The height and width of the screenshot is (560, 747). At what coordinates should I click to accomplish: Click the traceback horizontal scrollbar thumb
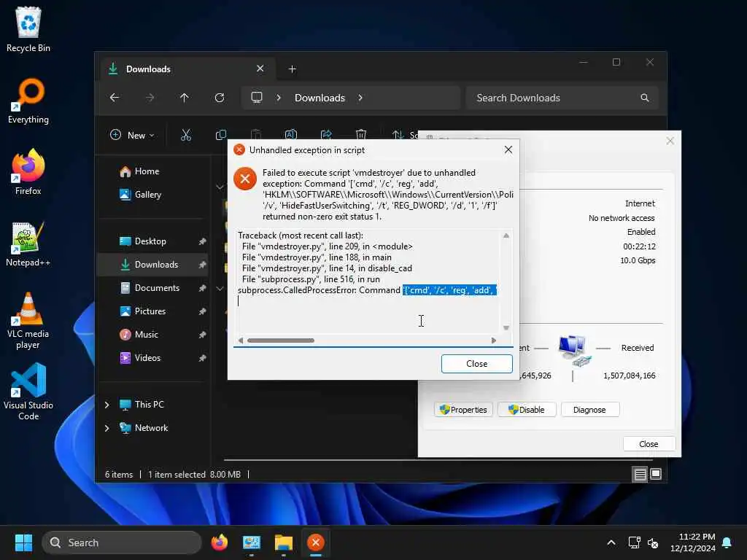tap(281, 341)
